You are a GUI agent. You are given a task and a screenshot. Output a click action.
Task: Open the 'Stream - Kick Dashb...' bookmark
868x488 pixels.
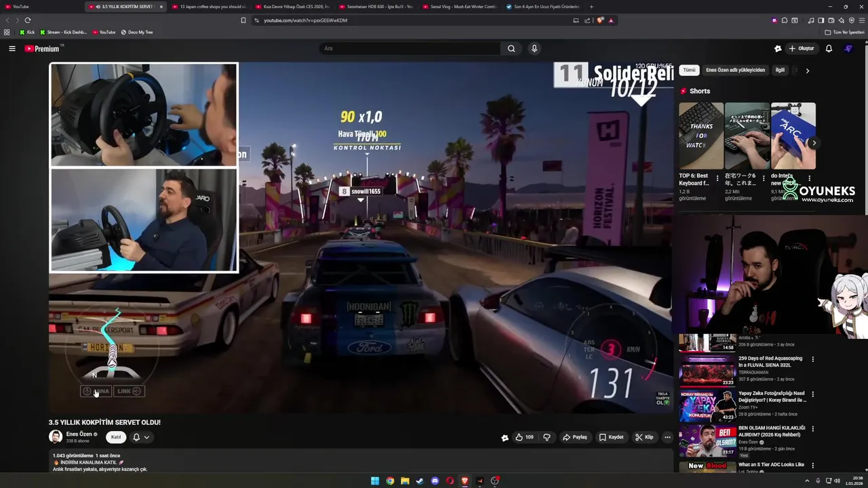[64, 32]
